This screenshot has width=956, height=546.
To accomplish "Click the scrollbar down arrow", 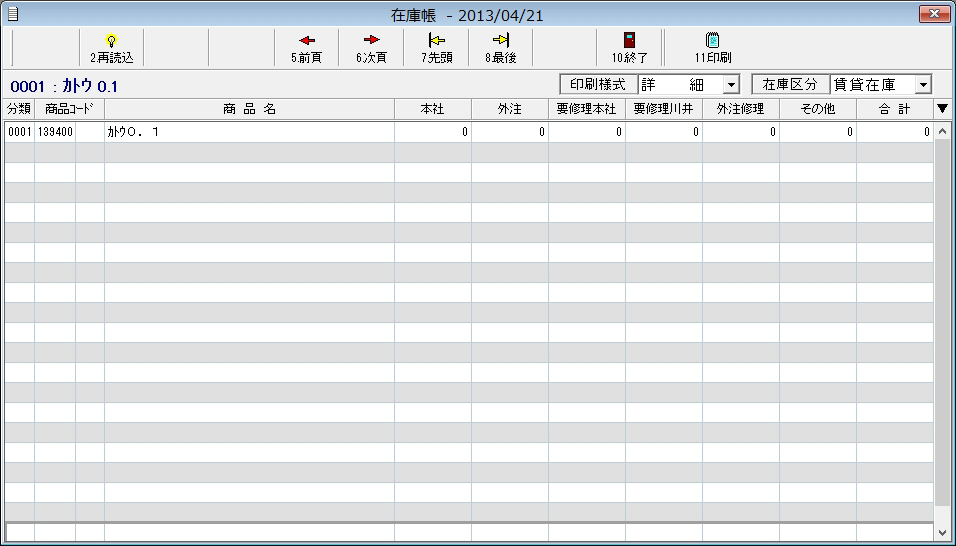I will click(942, 533).
